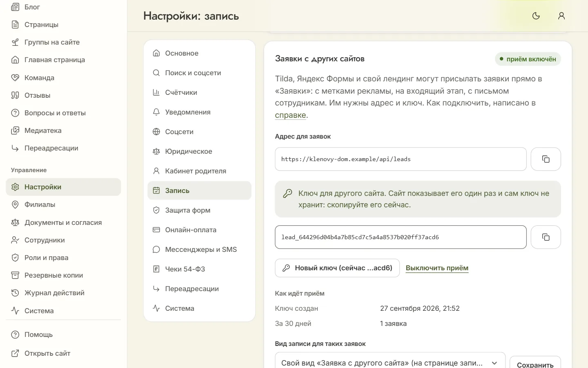
Task: Click the chevron arrow in the Свой вид dropdown
Action: 494,363
